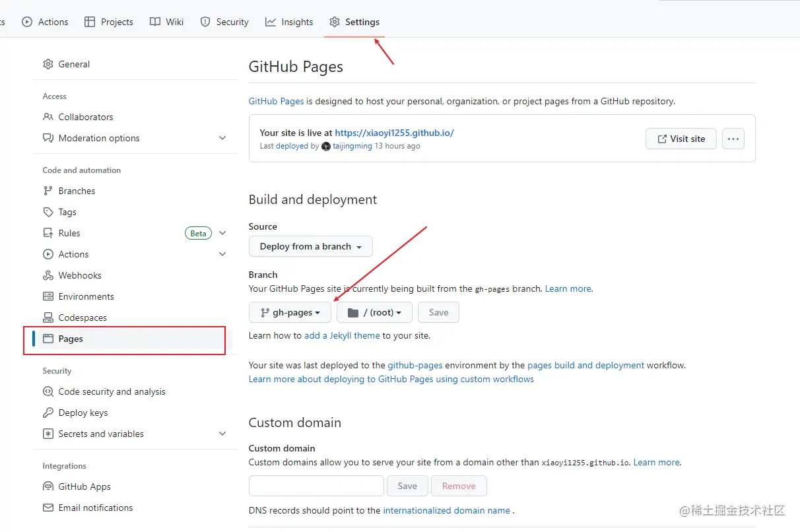The image size is (800, 532).
Task: Click 'internationalized domain name' link
Action: coord(446,510)
